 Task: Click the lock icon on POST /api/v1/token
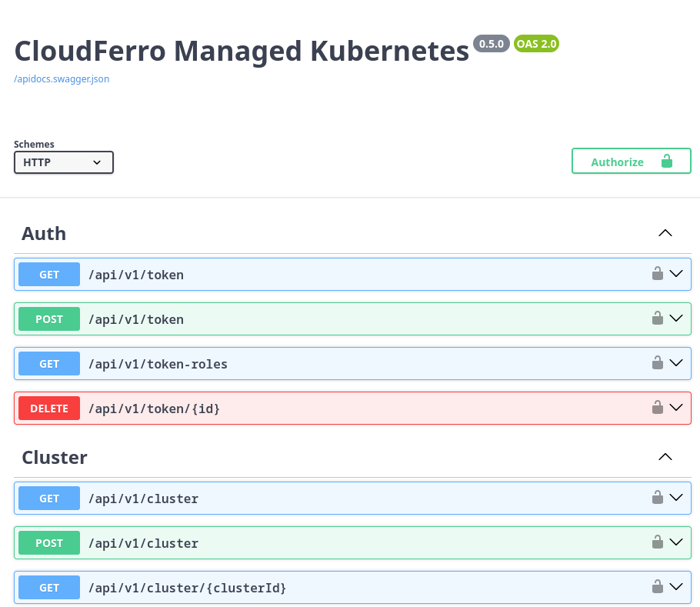click(658, 319)
